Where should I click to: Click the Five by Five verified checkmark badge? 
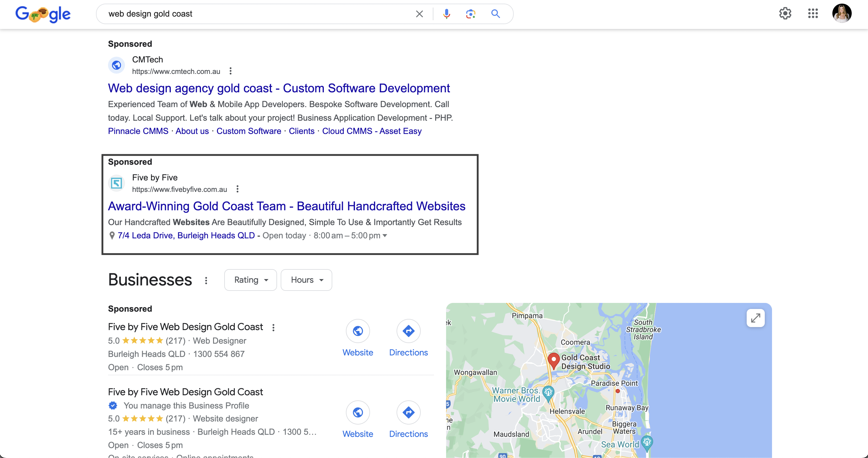click(113, 406)
